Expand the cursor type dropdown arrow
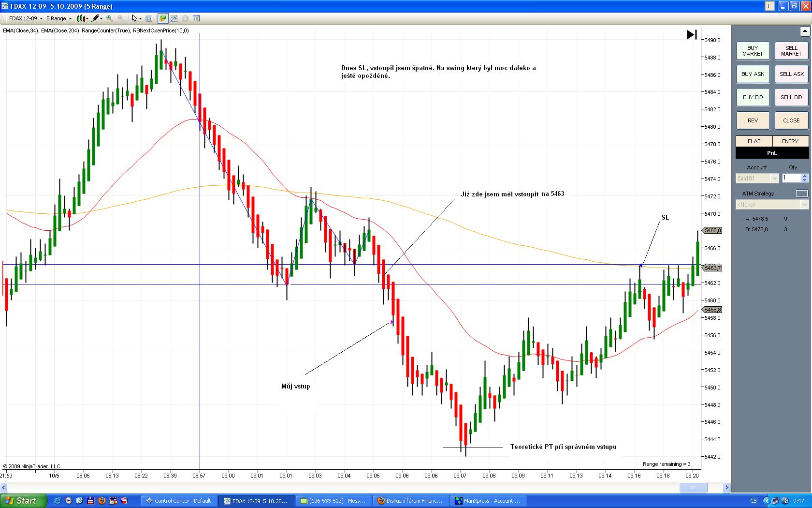This screenshot has width=812, height=508. (x=140, y=19)
